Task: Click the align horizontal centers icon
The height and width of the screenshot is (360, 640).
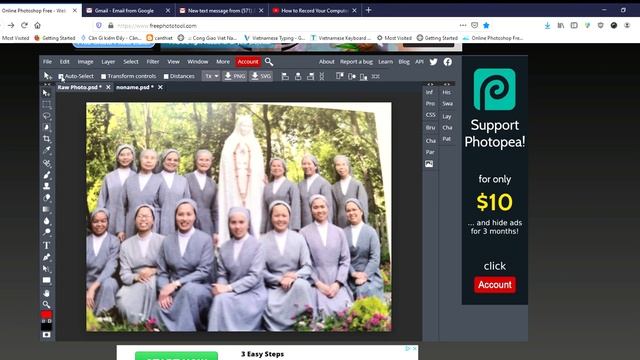Action: (298, 76)
